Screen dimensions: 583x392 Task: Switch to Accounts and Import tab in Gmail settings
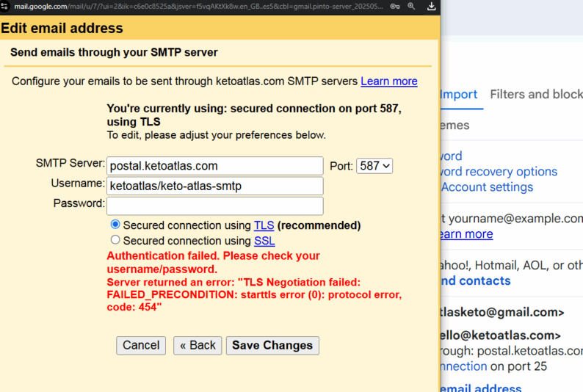(x=459, y=95)
